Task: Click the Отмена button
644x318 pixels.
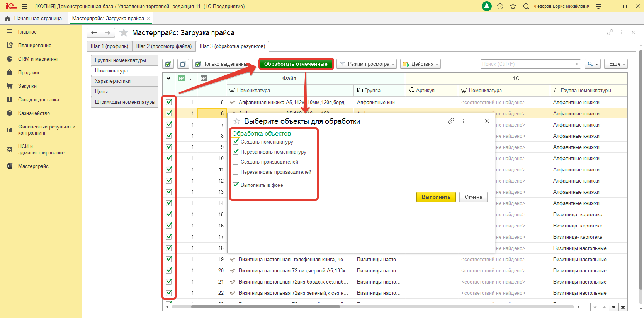Action: pos(473,197)
